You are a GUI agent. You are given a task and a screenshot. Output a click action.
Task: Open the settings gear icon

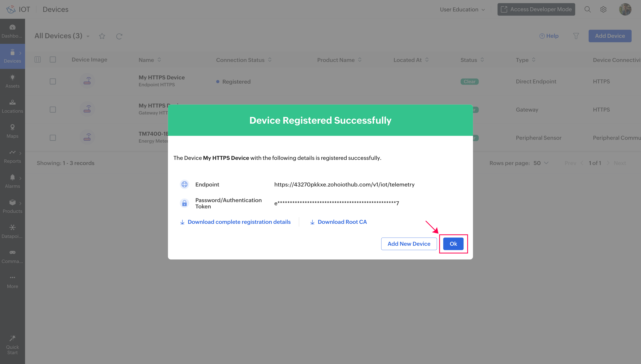click(603, 9)
